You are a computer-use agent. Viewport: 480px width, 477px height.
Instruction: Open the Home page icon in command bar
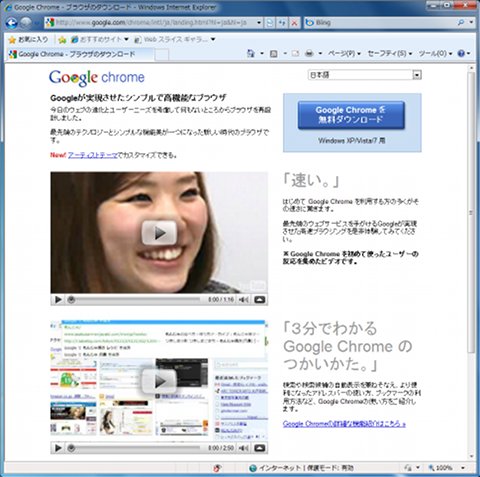pos(251,53)
